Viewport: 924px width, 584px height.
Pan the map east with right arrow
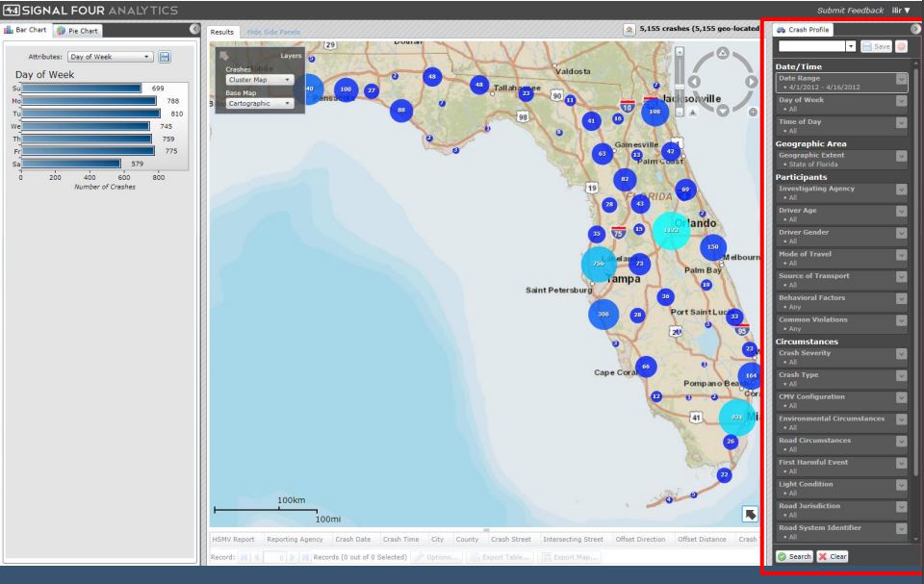coord(752,82)
